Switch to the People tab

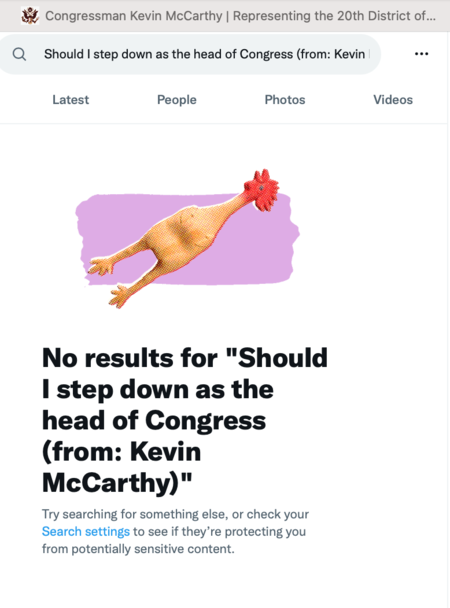tap(177, 100)
